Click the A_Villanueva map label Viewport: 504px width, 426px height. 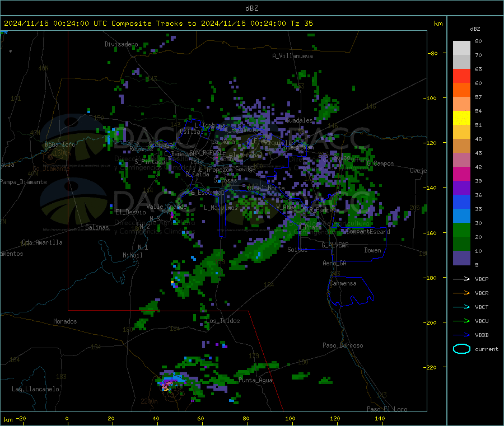pos(292,56)
